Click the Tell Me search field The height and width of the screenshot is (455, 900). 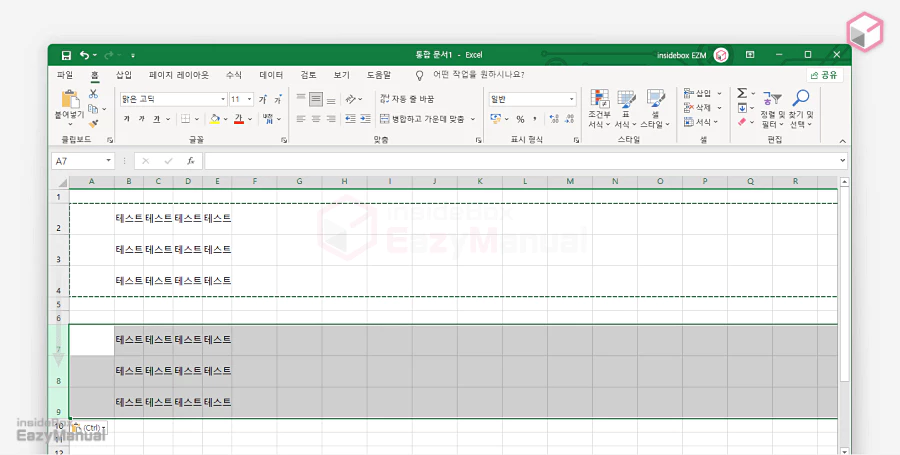(478, 75)
